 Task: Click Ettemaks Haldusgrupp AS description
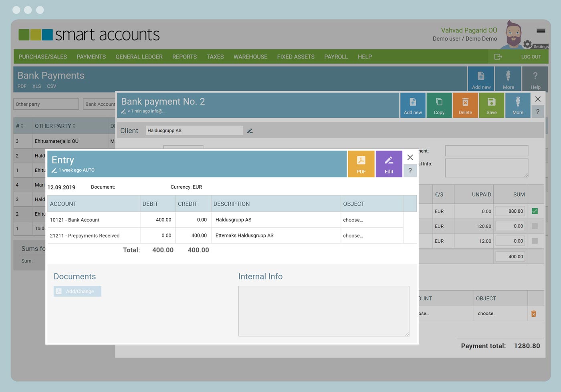(244, 235)
